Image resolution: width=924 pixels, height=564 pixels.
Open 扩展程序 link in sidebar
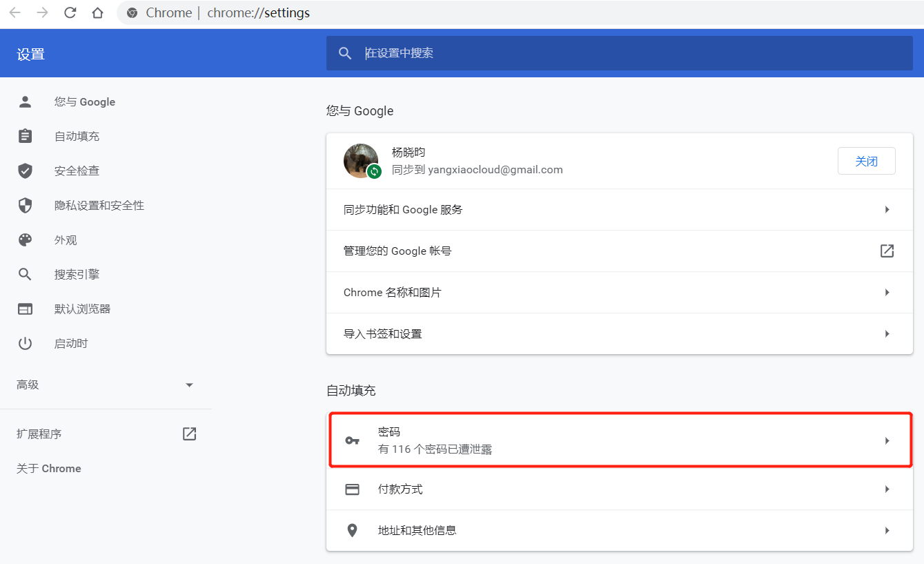click(x=39, y=434)
